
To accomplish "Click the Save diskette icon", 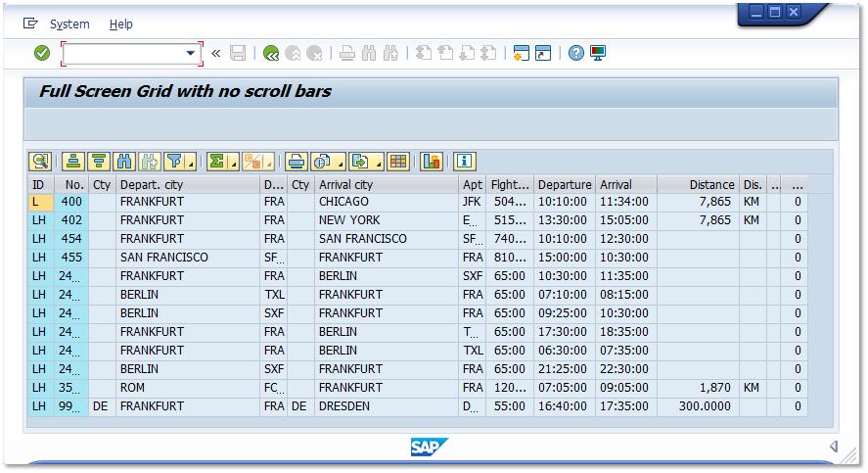I will pos(238,53).
